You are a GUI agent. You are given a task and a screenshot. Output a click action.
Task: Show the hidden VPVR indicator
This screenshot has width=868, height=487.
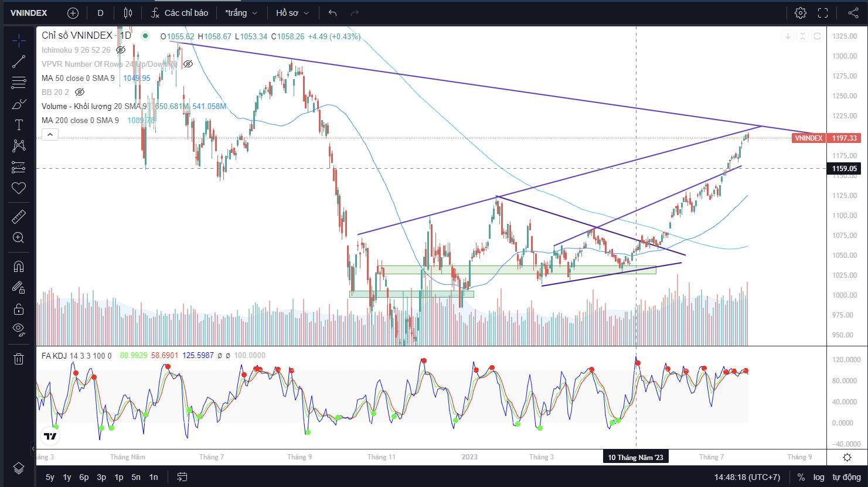188,64
